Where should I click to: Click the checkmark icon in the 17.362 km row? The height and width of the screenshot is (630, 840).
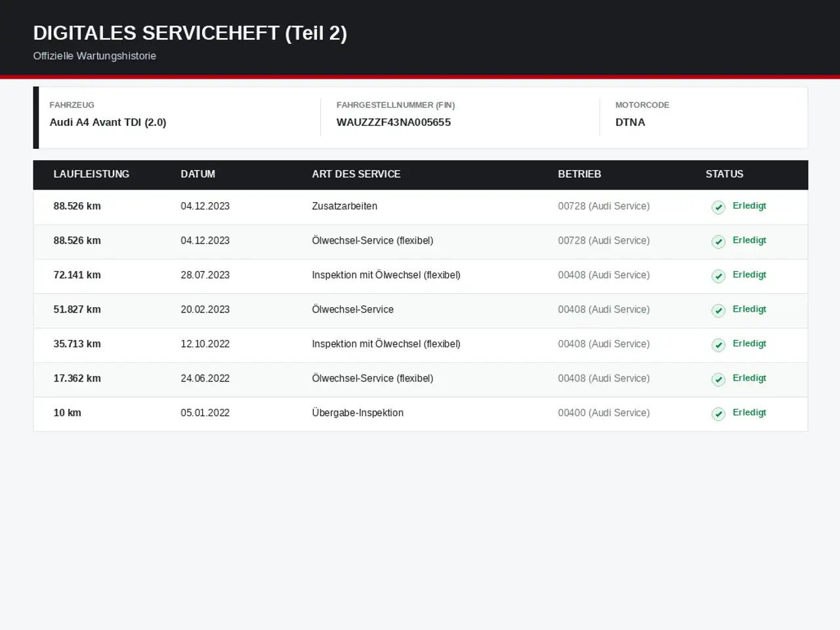tap(719, 379)
